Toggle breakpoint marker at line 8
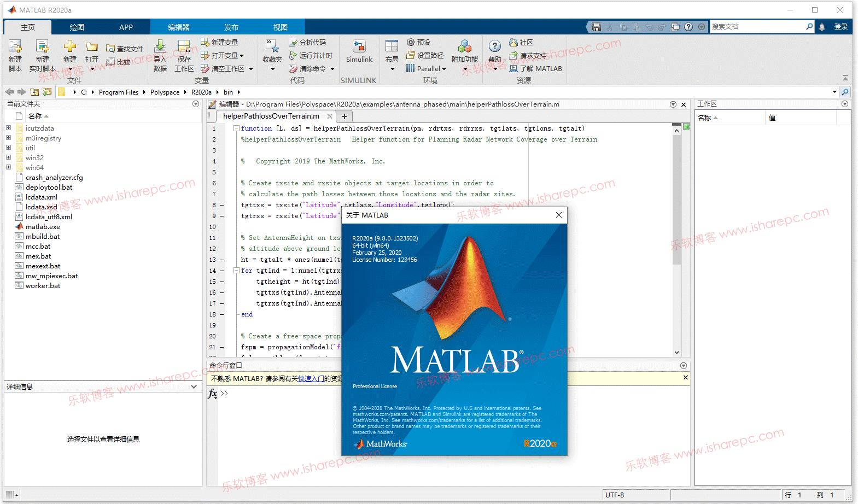 pyautogui.click(x=221, y=205)
